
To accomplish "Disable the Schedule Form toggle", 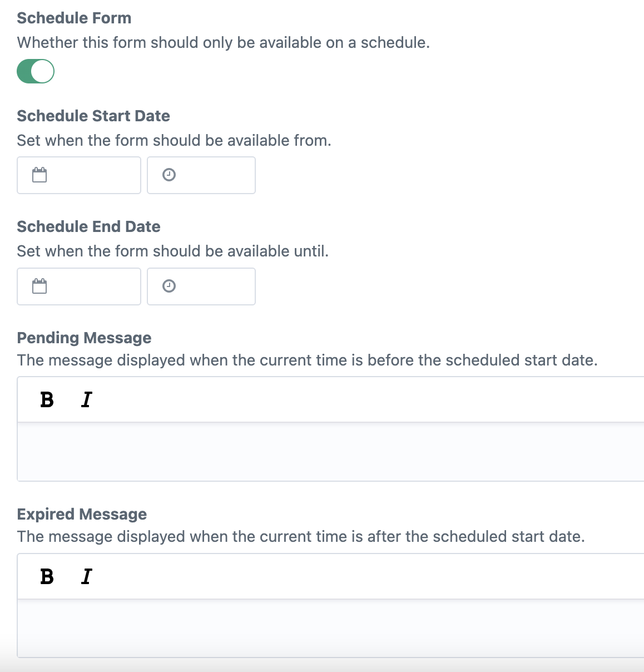I will click(35, 71).
